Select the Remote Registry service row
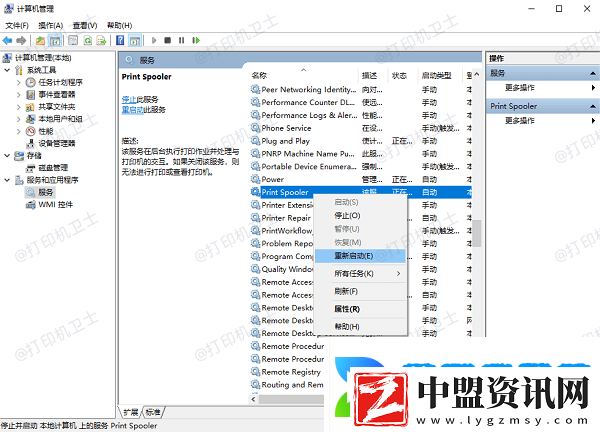Screen dimensions: 600x432 (x=287, y=372)
